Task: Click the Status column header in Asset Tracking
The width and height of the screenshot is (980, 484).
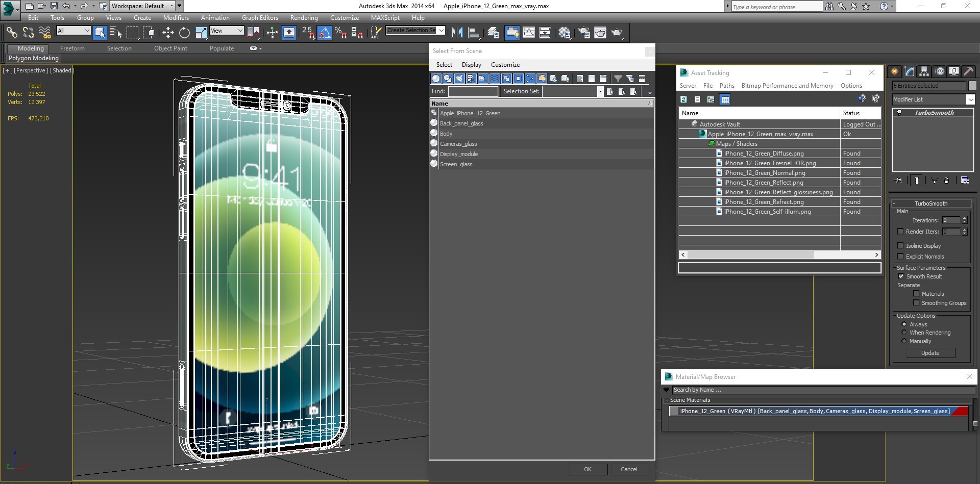Action: coord(861,113)
